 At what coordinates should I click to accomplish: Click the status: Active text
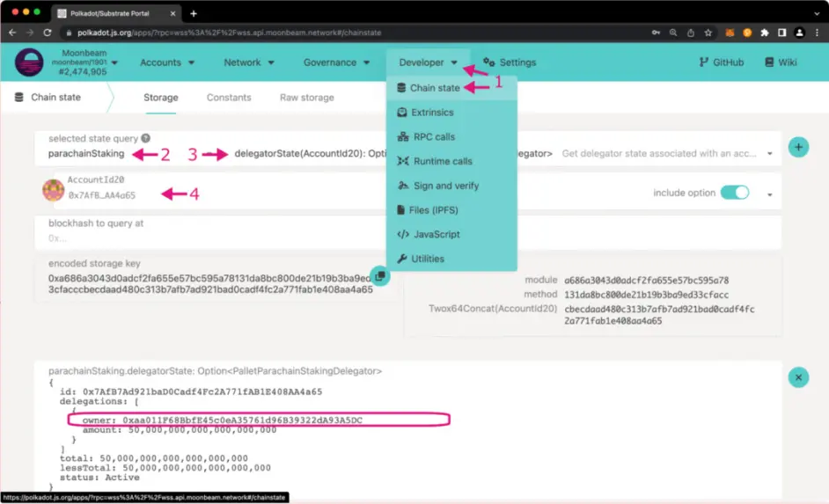point(99,477)
